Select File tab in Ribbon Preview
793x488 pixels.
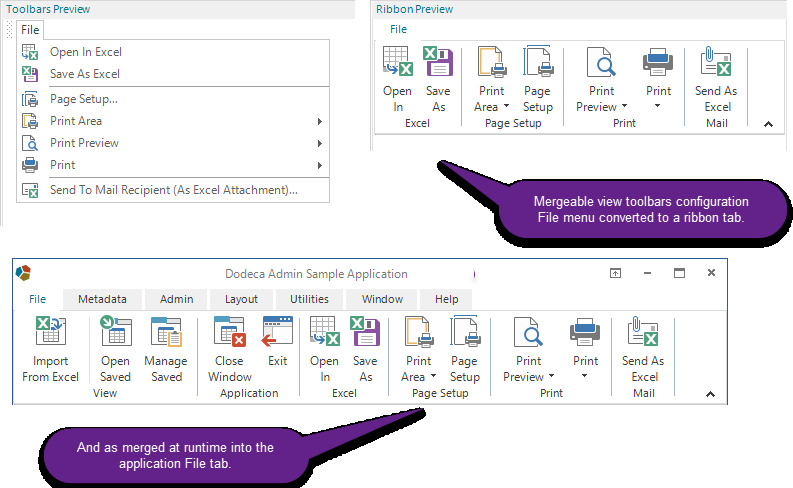coord(398,29)
